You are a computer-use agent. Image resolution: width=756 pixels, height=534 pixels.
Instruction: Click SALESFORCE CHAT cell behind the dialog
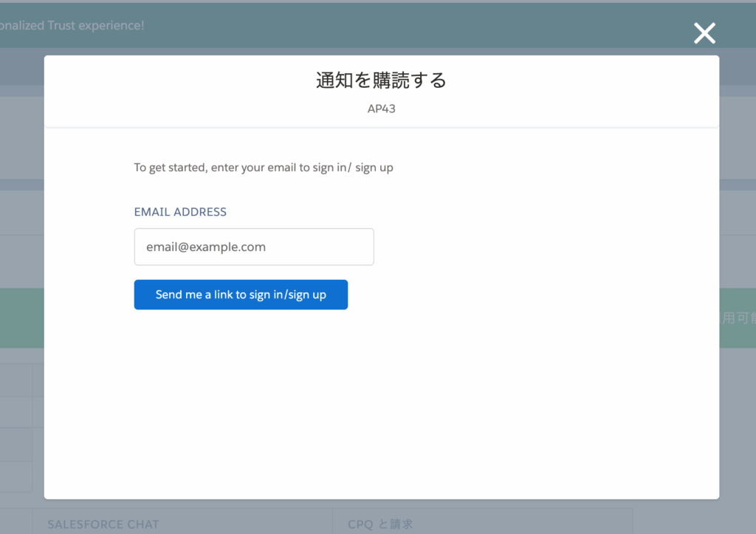coord(103,524)
